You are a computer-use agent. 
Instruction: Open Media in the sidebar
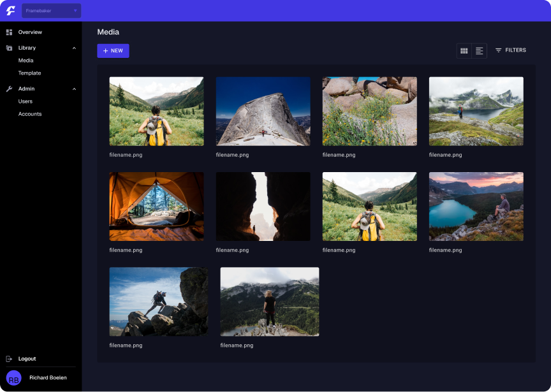pyautogui.click(x=26, y=61)
